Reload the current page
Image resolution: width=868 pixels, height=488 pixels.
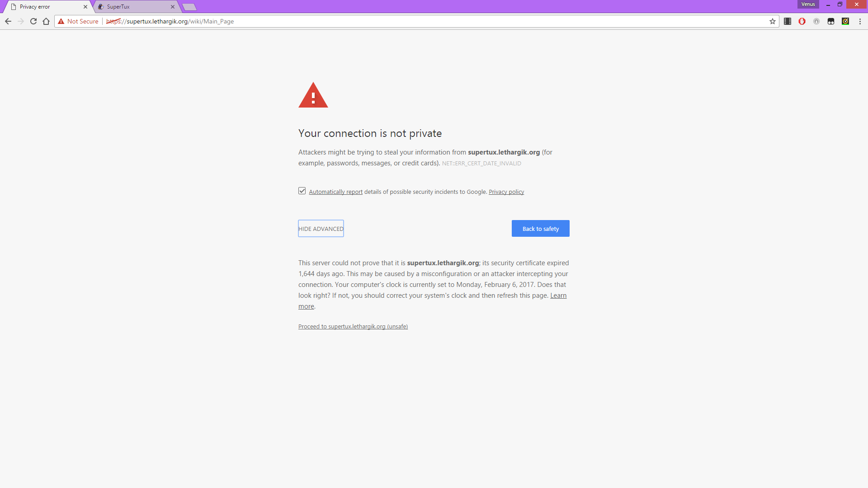coord(33,21)
